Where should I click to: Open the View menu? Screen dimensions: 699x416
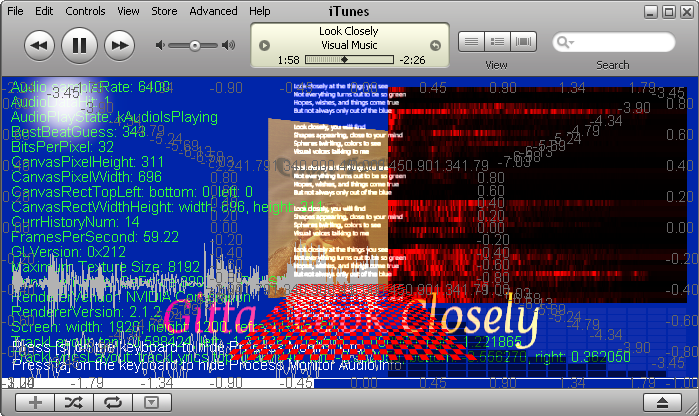tap(128, 11)
